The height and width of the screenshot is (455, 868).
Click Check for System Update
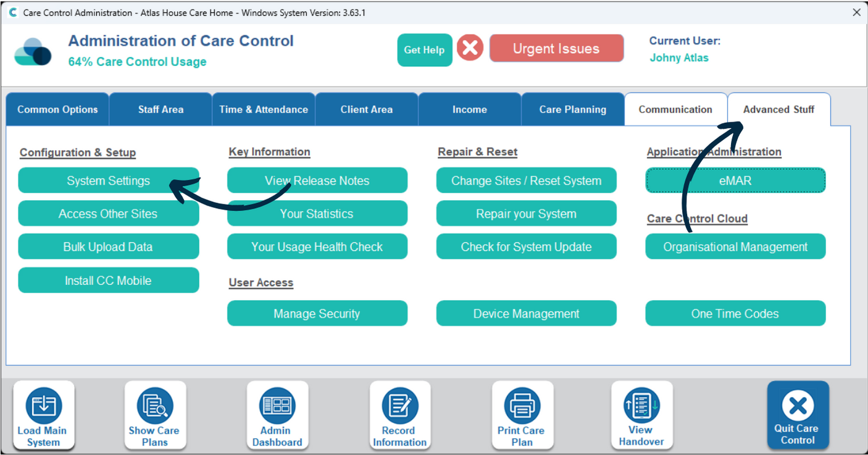pos(527,247)
